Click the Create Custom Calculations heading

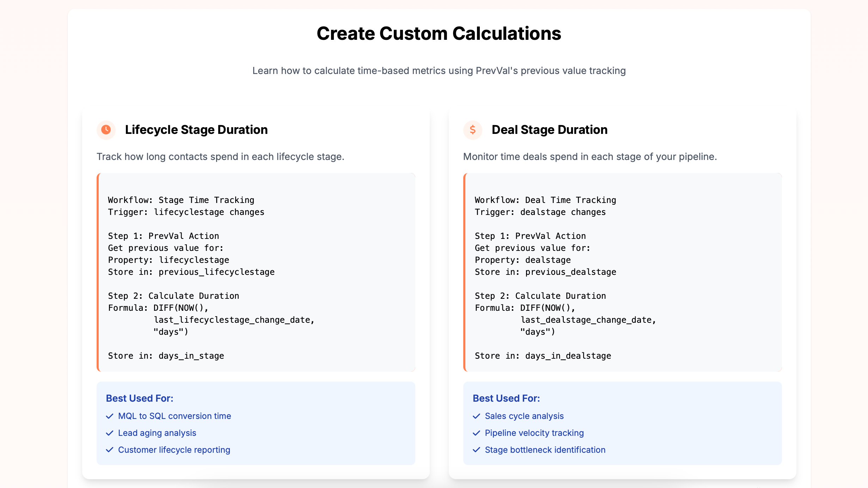click(439, 34)
